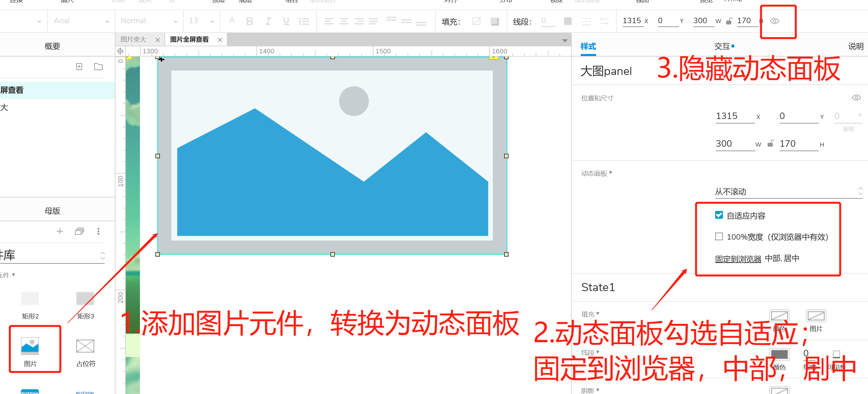Switch to the 交互 tab
The width and height of the screenshot is (868, 394).
click(x=722, y=46)
